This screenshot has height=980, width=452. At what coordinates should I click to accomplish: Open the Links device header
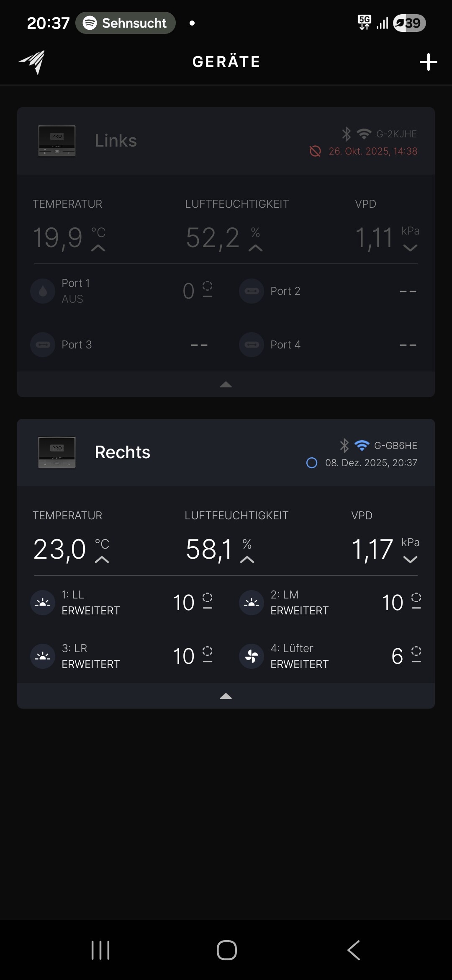(226, 141)
